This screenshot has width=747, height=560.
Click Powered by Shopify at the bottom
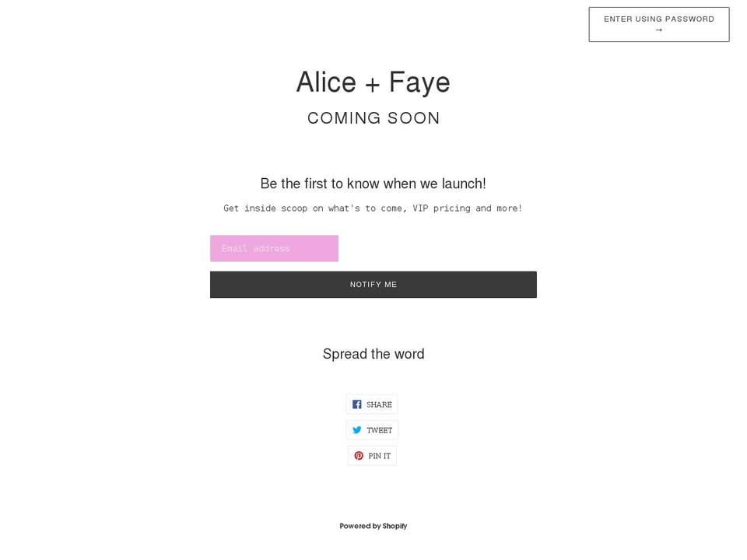point(373,525)
